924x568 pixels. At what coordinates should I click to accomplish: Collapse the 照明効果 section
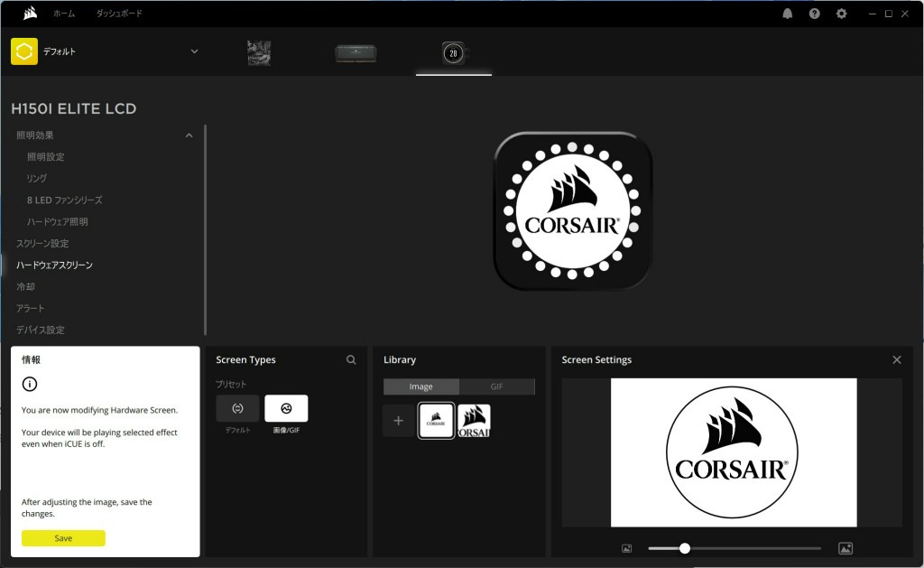189,135
